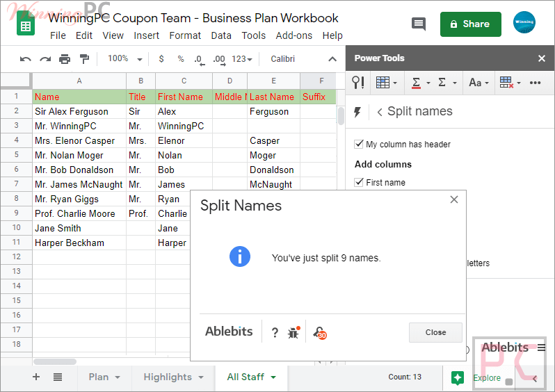Open more number formats 123 dropdown
The width and height of the screenshot is (555, 392).
pos(242,59)
